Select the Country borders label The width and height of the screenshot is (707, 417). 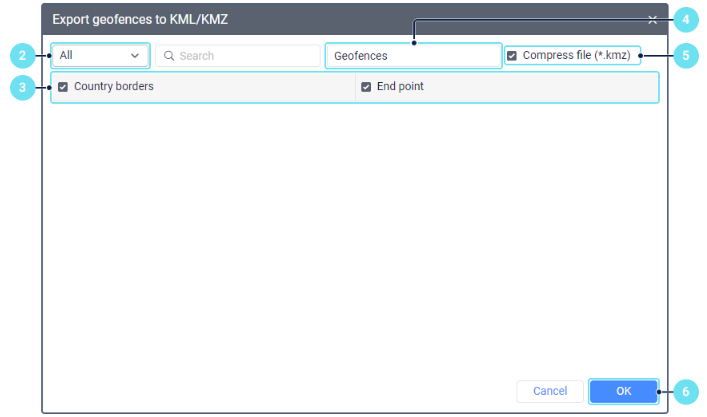tap(114, 86)
